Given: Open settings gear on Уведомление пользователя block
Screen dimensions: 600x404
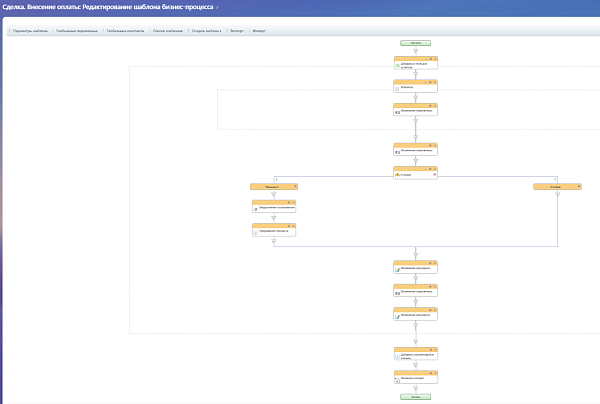Looking at the screenshot, I should pos(289,202).
